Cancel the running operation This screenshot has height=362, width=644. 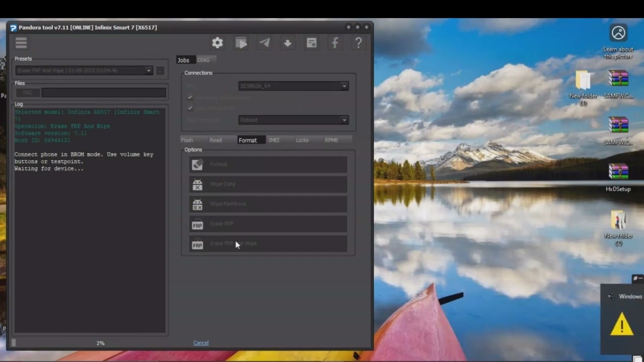201,343
